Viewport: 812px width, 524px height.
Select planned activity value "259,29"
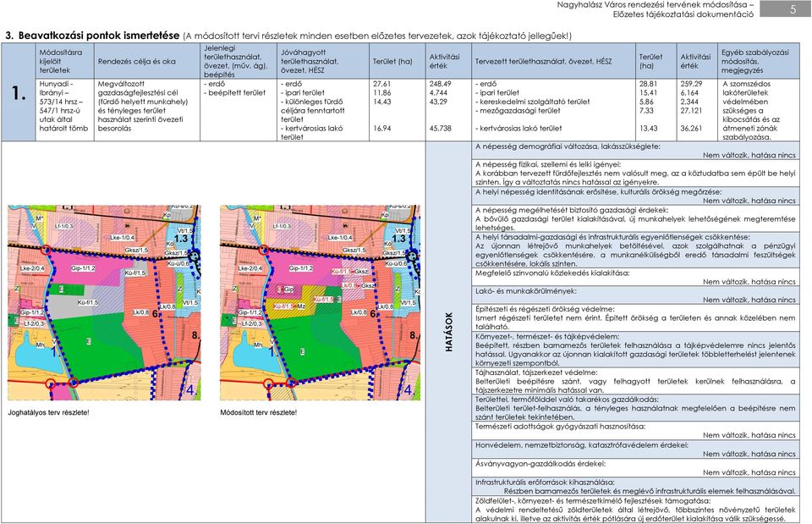pyautogui.click(x=691, y=84)
